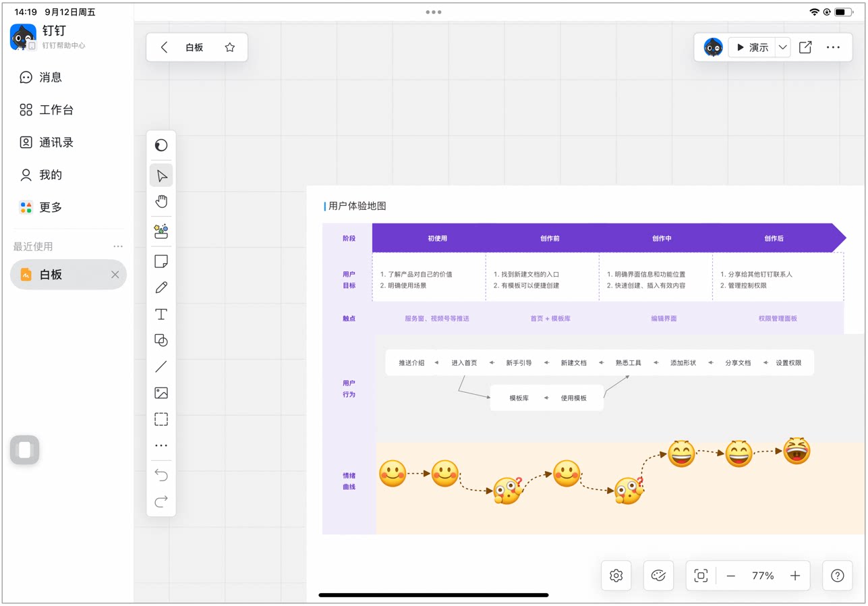Image resolution: width=868 pixels, height=606 pixels.
Task: Open the templates and stickers tool
Action: [161, 231]
